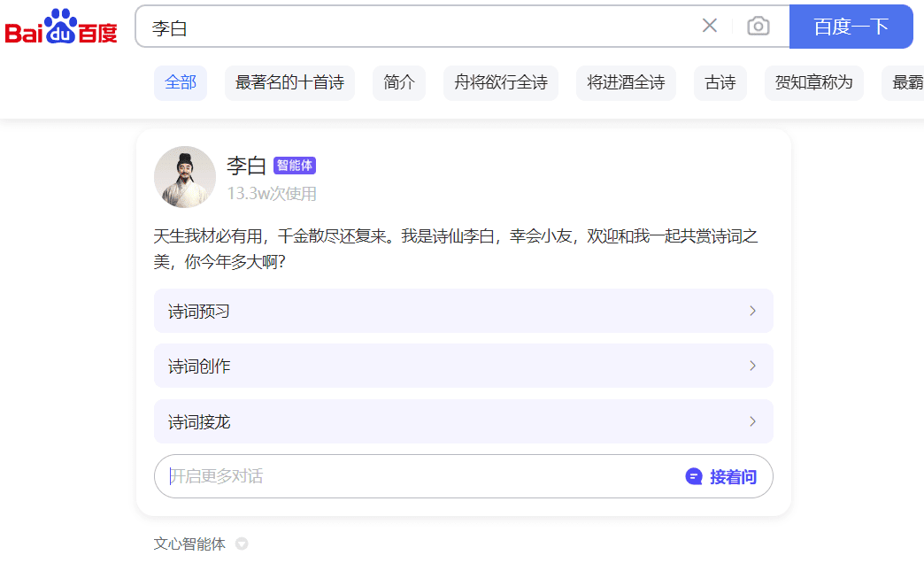Open the 李白 agent title link
Viewport: 924px width, 563px height.
coord(246,166)
